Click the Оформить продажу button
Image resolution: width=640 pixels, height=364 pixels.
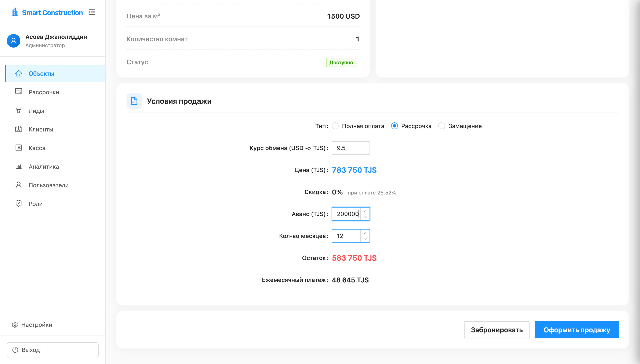pyautogui.click(x=577, y=330)
